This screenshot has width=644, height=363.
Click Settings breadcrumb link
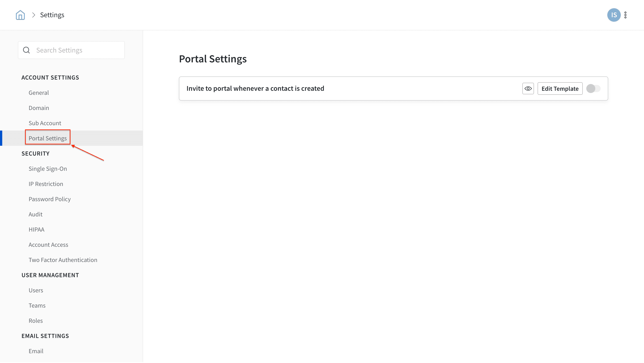pos(52,15)
